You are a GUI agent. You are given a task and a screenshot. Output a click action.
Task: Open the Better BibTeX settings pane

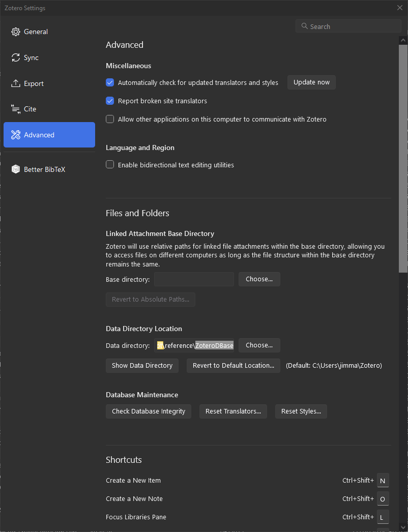49,169
